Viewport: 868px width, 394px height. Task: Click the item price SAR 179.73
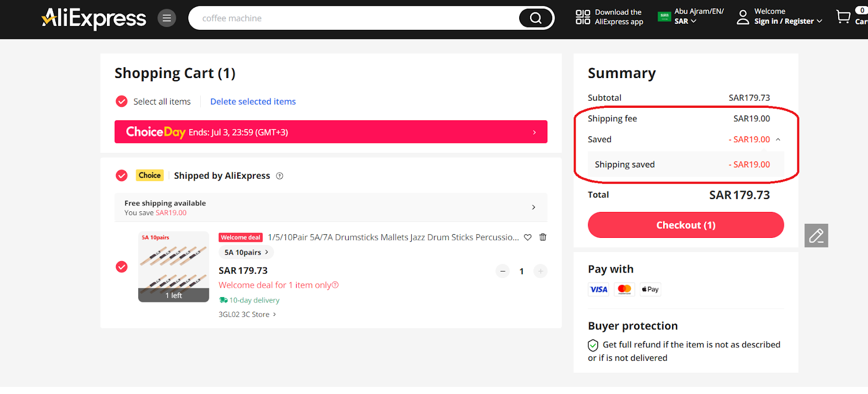243,270
